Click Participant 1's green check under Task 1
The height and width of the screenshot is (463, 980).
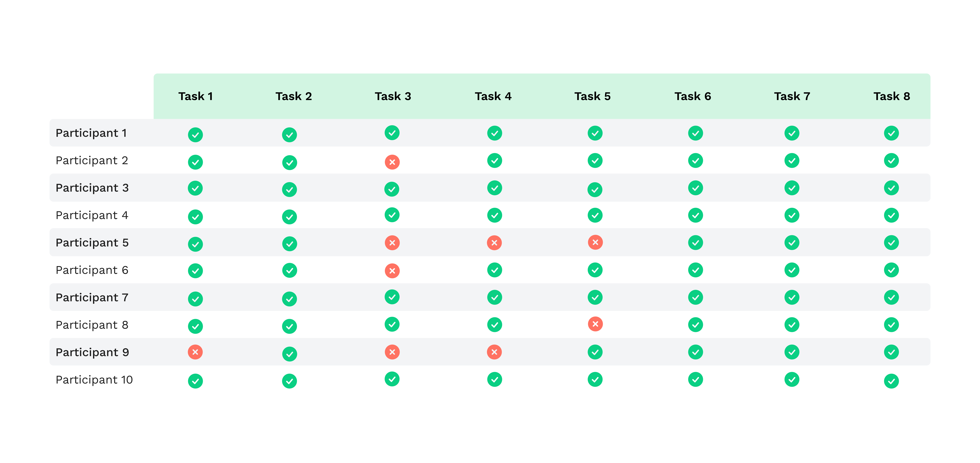coord(195,135)
